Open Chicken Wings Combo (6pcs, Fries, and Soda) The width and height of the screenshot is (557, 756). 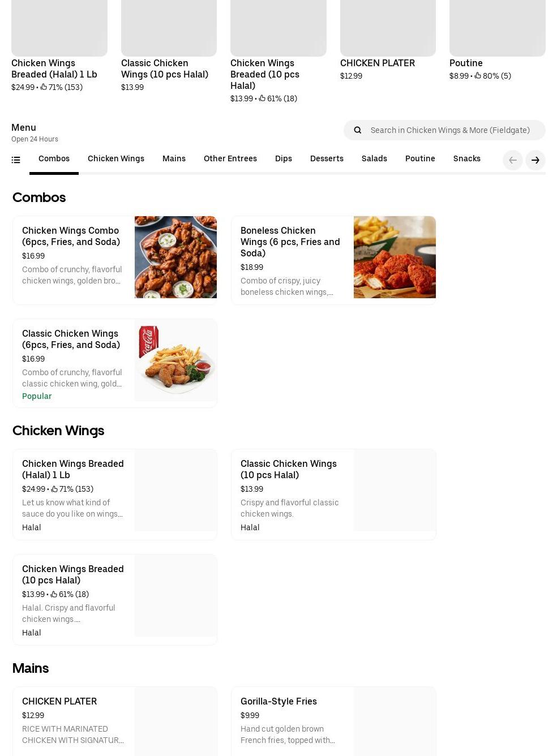(x=114, y=257)
